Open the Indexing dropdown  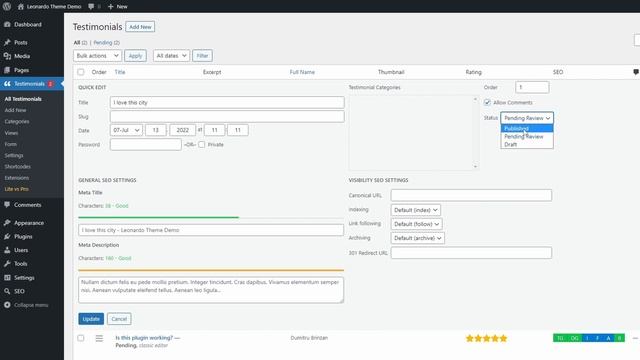click(416, 210)
